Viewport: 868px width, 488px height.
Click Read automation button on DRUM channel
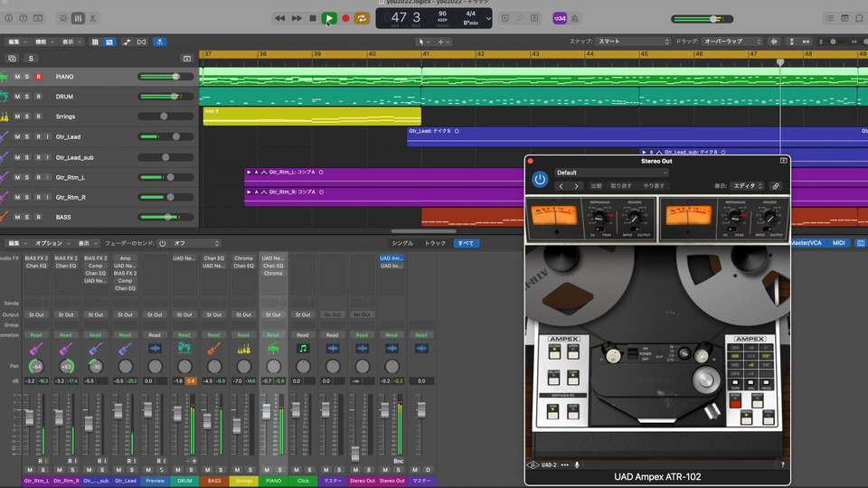184,335
